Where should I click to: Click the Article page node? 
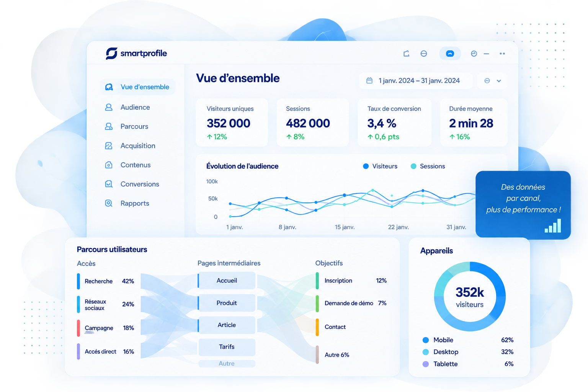(227, 325)
